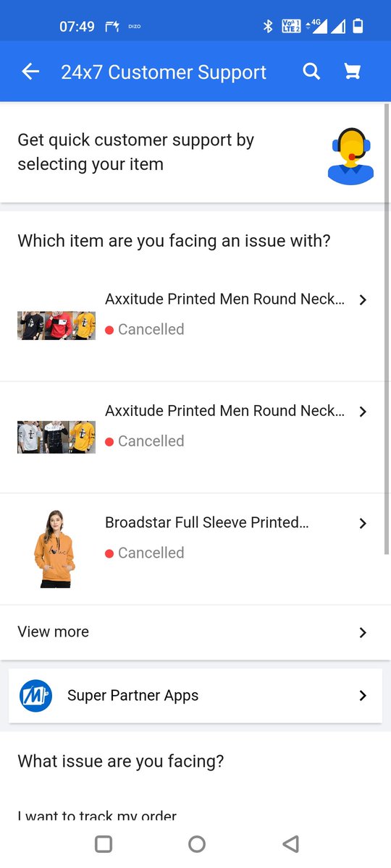Select first Axxitude Printed Men Round Neck item
Viewport: 391px width, 868px height.
(x=195, y=325)
